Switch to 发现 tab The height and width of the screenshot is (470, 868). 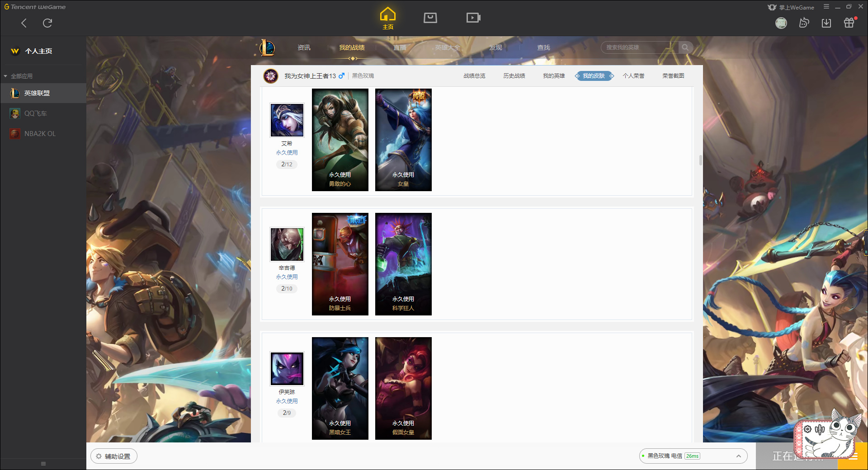click(495, 47)
